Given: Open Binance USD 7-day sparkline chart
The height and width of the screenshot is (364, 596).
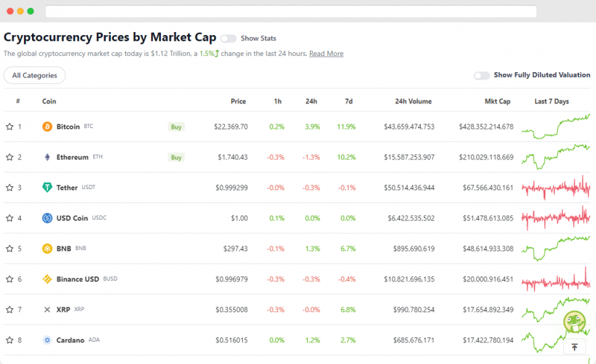Looking at the screenshot, I should pos(556,281).
